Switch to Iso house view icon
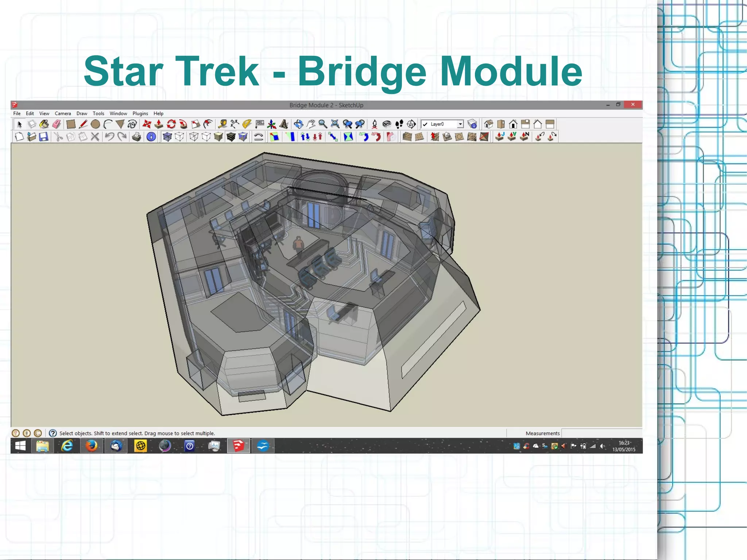This screenshot has height=560, width=747. pos(488,124)
